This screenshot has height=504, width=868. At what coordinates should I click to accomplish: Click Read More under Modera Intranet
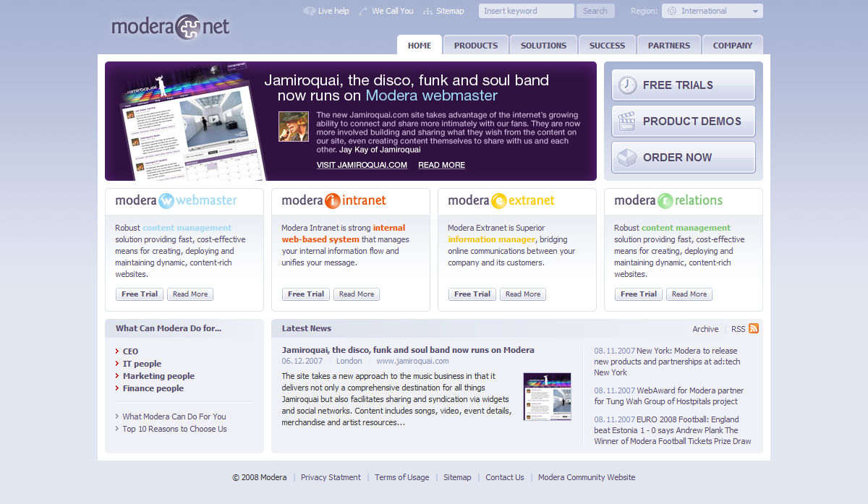click(x=357, y=294)
